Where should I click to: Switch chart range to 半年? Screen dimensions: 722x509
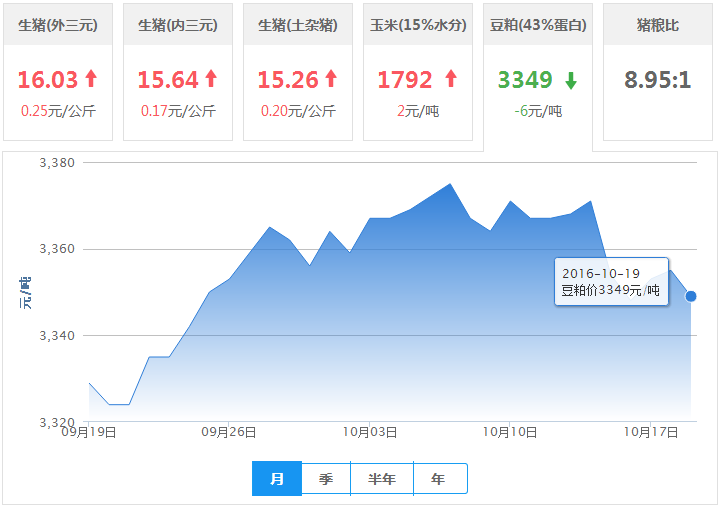pyautogui.click(x=382, y=479)
